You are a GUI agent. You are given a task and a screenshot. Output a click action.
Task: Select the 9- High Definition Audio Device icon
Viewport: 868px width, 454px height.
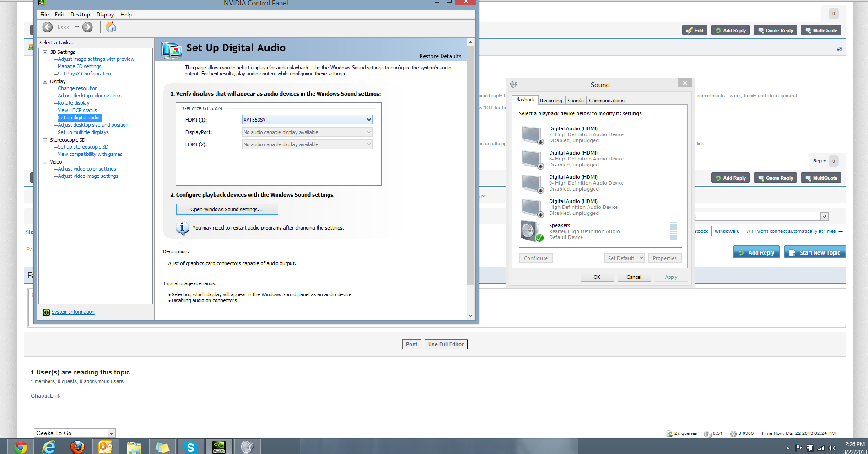tap(532, 183)
